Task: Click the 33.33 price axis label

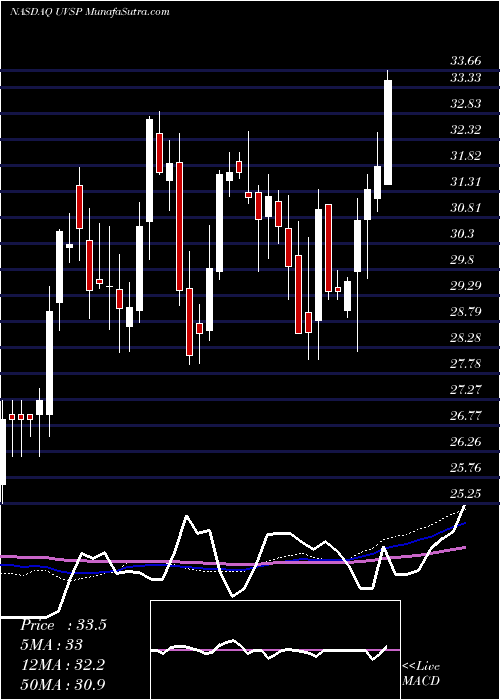Action: (465, 78)
